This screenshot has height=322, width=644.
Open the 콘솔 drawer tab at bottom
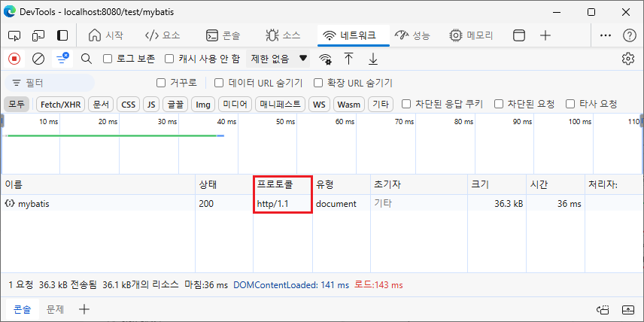tap(23, 309)
